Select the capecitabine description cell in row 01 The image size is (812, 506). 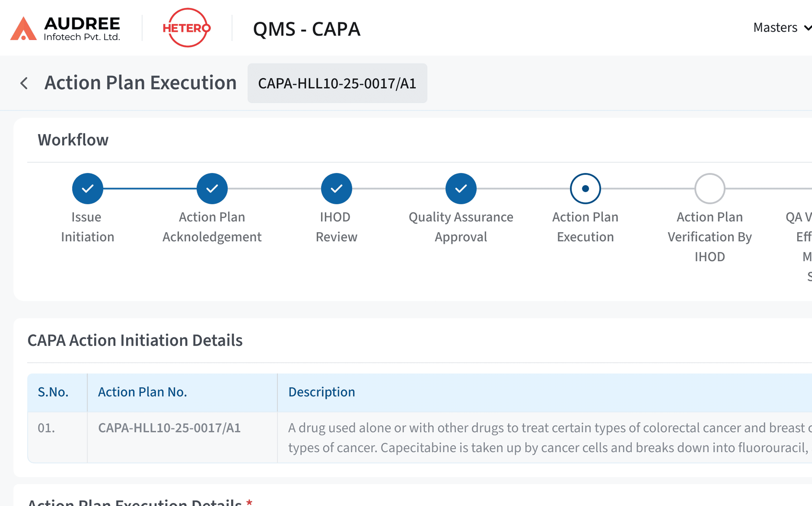[x=535, y=437]
